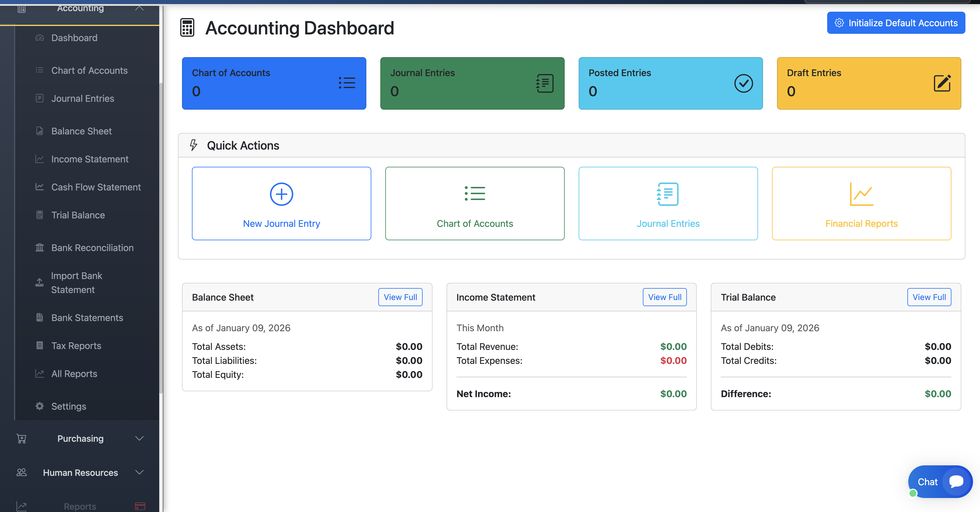Open the New Journal Entry quick action
The height and width of the screenshot is (512, 980).
coord(281,204)
